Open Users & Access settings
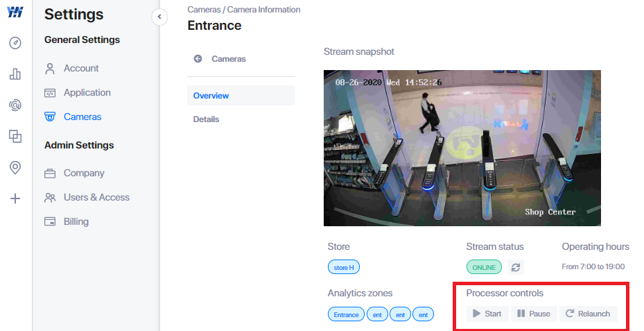Image resolution: width=644 pixels, height=331 pixels. tap(87, 197)
